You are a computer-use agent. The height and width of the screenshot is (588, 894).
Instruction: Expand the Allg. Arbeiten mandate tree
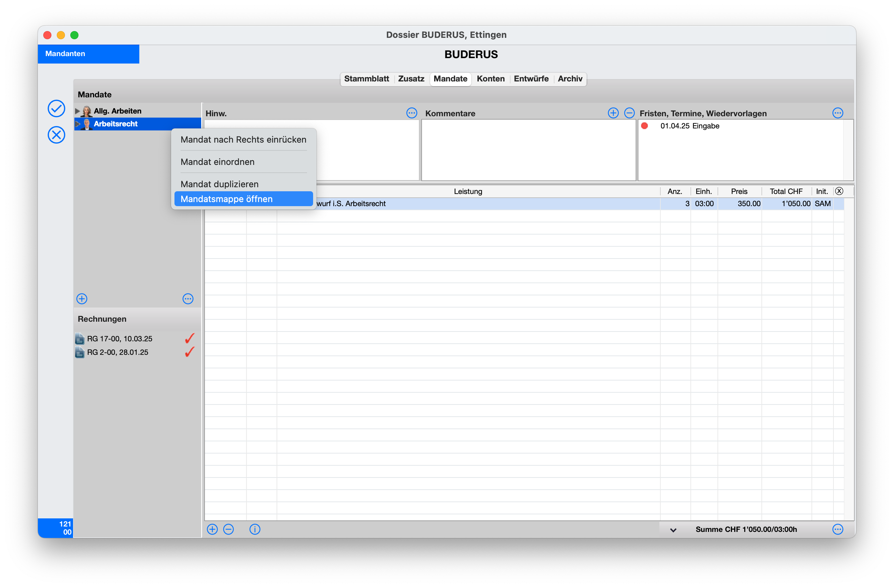coord(77,111)
